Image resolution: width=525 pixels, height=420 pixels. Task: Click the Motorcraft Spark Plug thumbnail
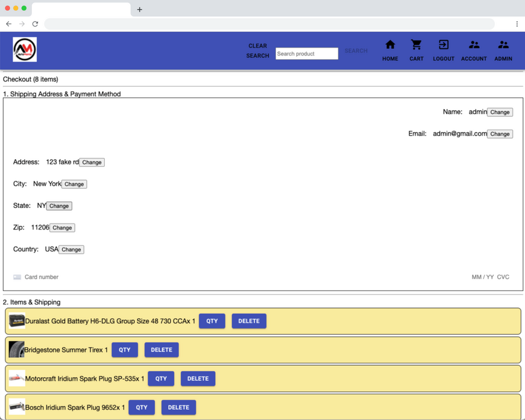pos(16,378)
